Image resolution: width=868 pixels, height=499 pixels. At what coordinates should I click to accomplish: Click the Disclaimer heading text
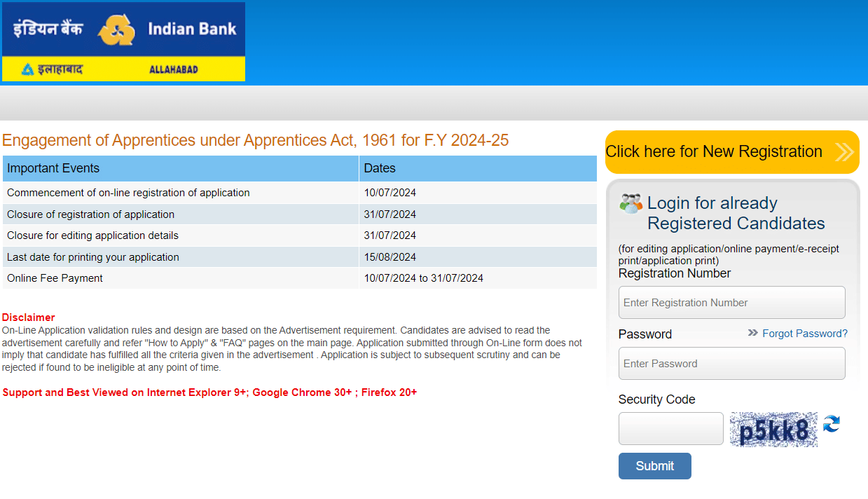tap(28, 317)
